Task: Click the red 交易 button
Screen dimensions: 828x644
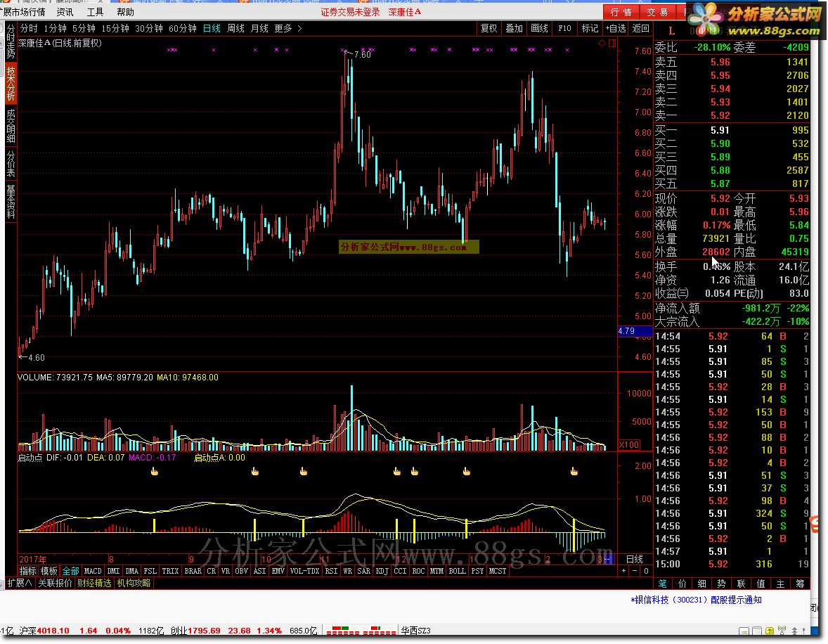Action: [x=657, y=12]
